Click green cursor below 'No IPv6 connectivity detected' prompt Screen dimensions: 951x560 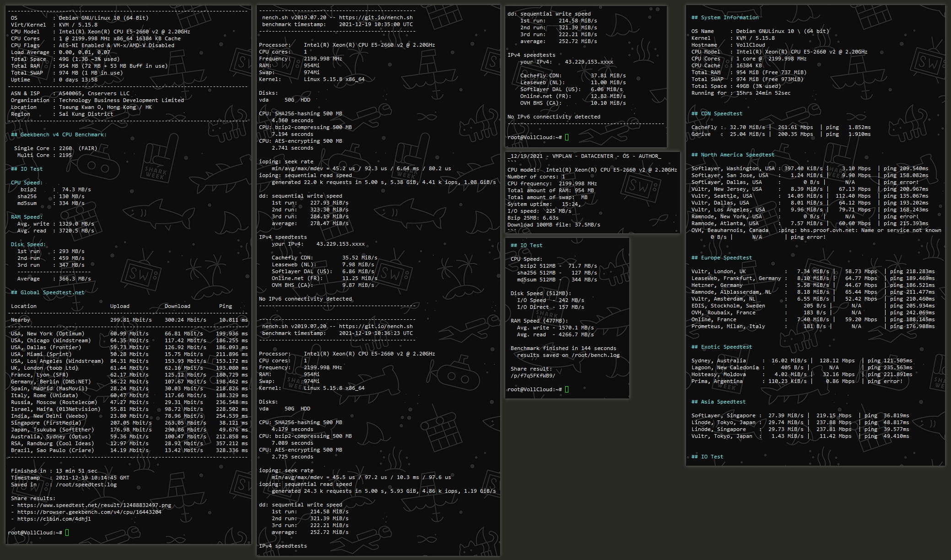(567, 137)
